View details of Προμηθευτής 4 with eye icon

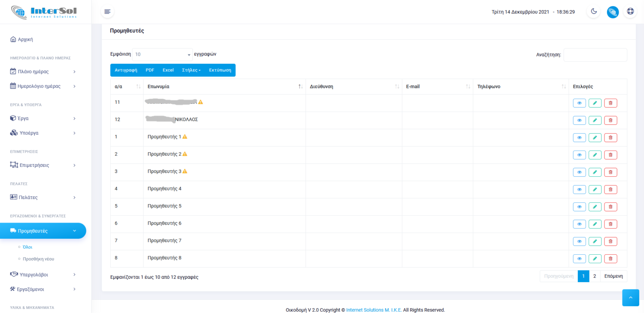(579, 190)
